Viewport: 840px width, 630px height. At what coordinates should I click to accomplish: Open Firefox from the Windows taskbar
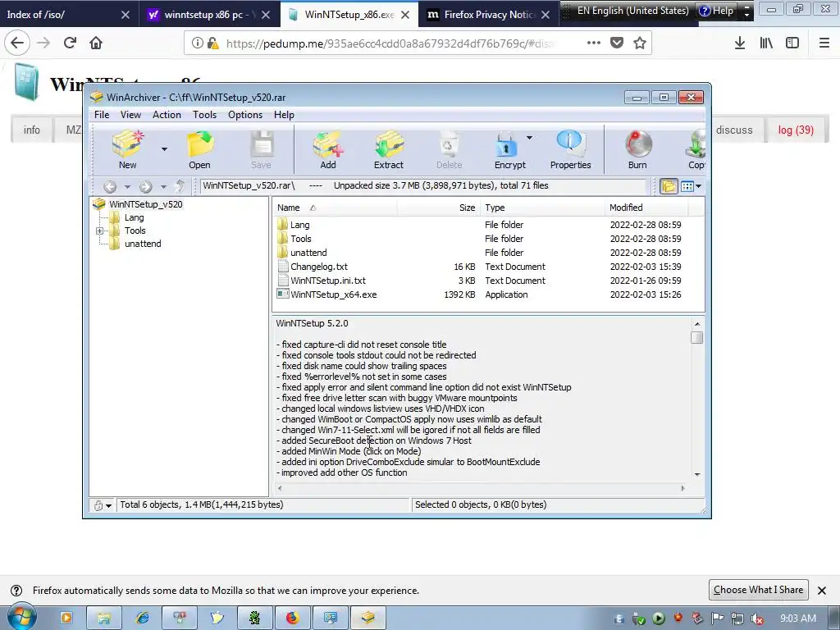click(x=292, y=619)
